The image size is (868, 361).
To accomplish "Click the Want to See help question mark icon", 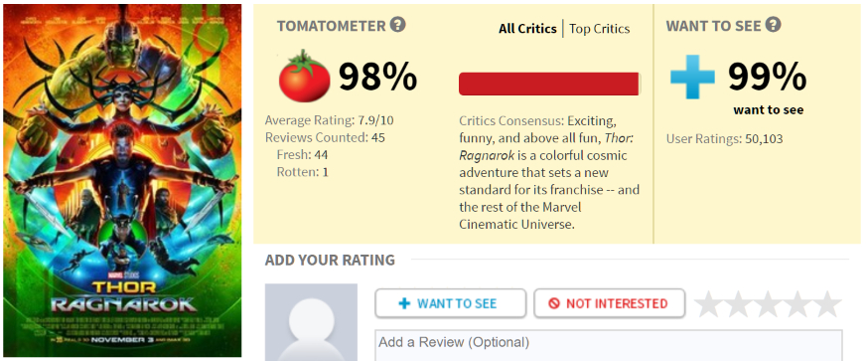I will tap(773, 25).
